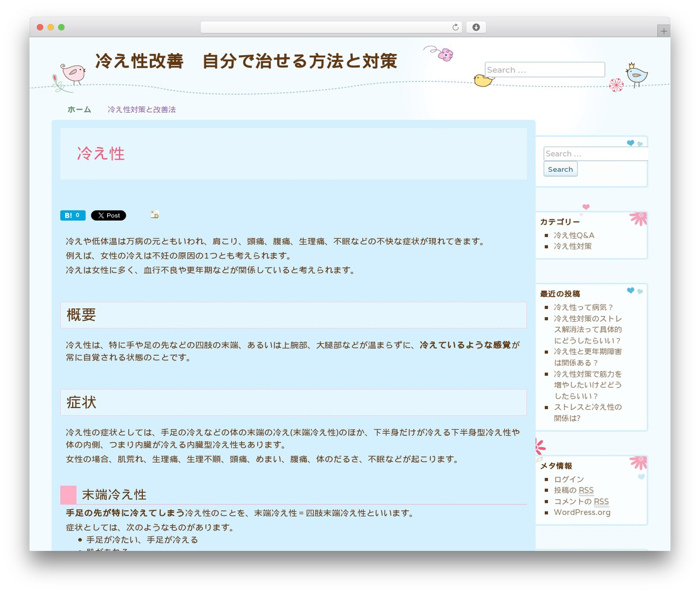Open the post ストレスと冷え性の関係は?
Image resolution: width=700 pixels, height=593 pixels.
588,412
